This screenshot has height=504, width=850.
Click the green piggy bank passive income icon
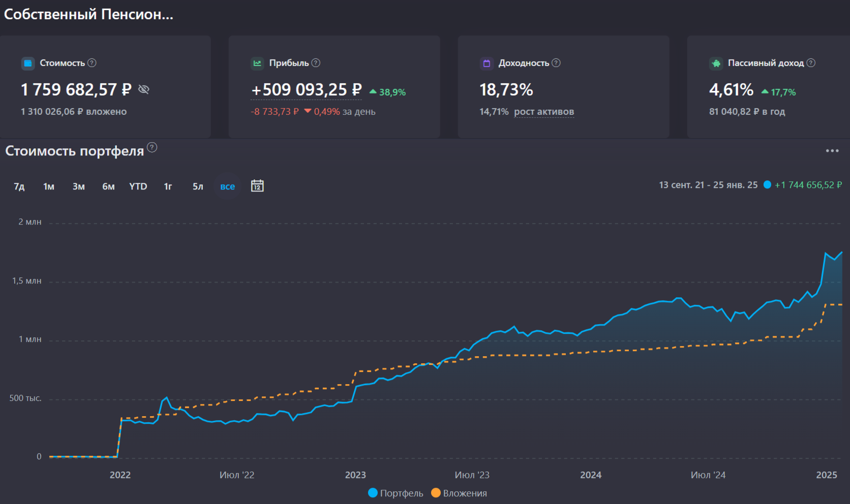coord(716,64)
